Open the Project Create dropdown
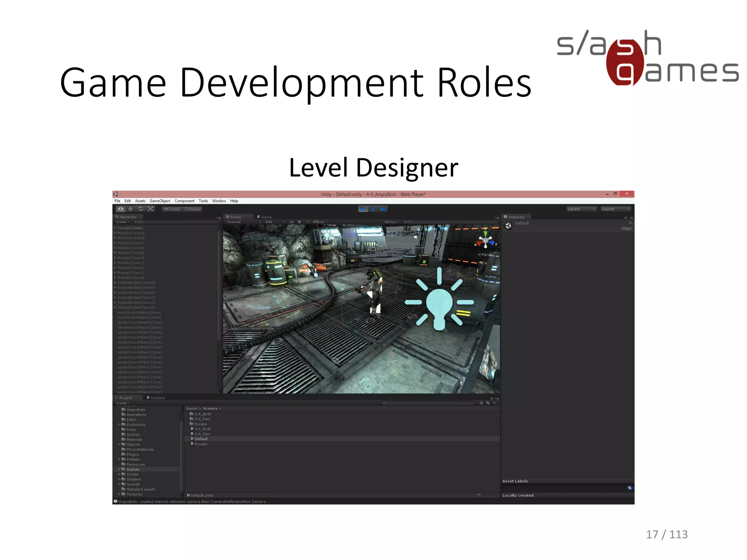This screenshot has width=747, height=560. click(123, 403)
